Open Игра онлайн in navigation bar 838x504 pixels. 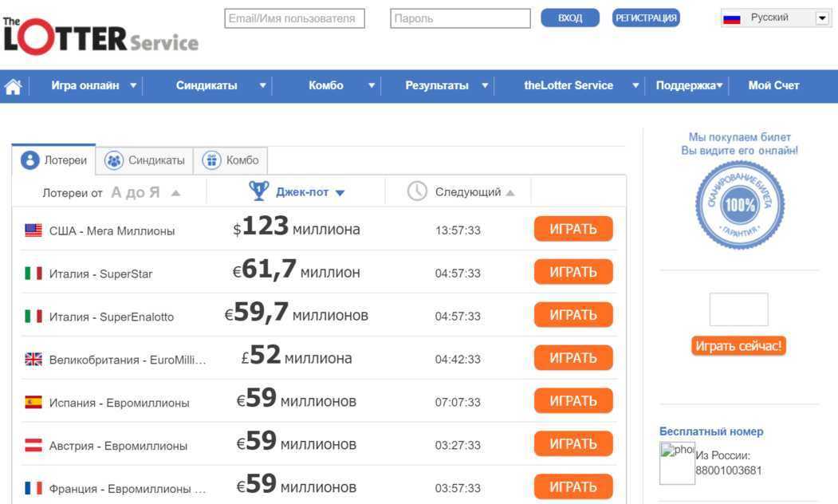coord(85,85)
